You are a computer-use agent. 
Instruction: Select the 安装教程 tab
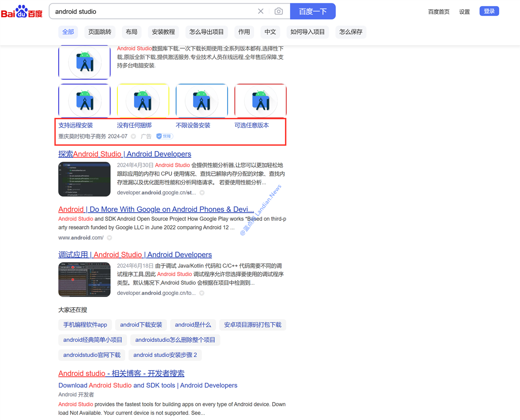tap(163, 32)
